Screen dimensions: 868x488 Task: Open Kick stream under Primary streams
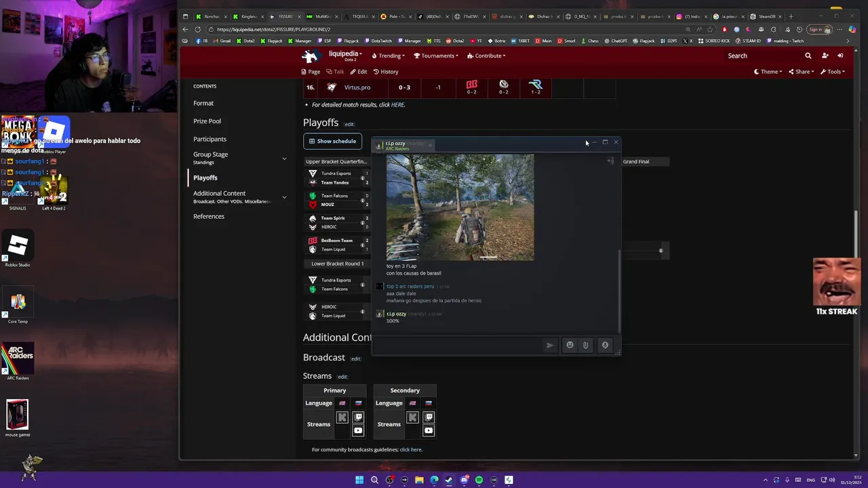pos(342,418)
